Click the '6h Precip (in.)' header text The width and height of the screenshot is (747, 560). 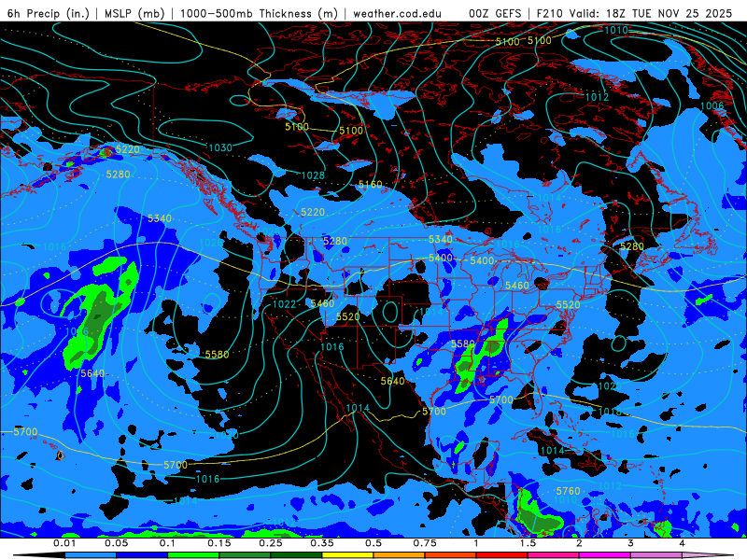(49, 13)
